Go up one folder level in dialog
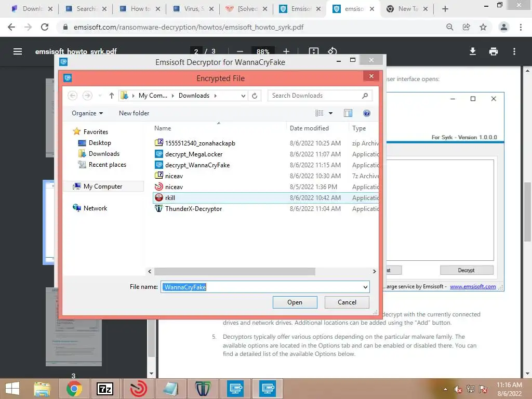 pos(111,96)
